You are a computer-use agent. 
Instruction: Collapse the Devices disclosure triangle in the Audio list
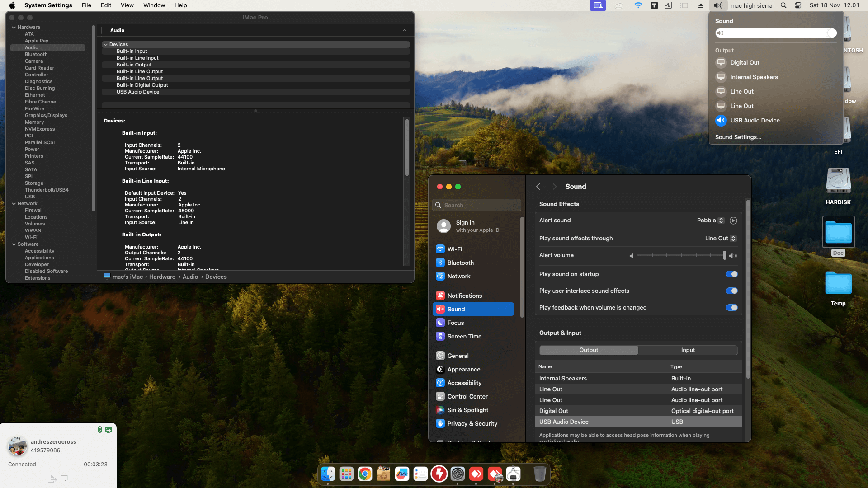tap(106, 45)
